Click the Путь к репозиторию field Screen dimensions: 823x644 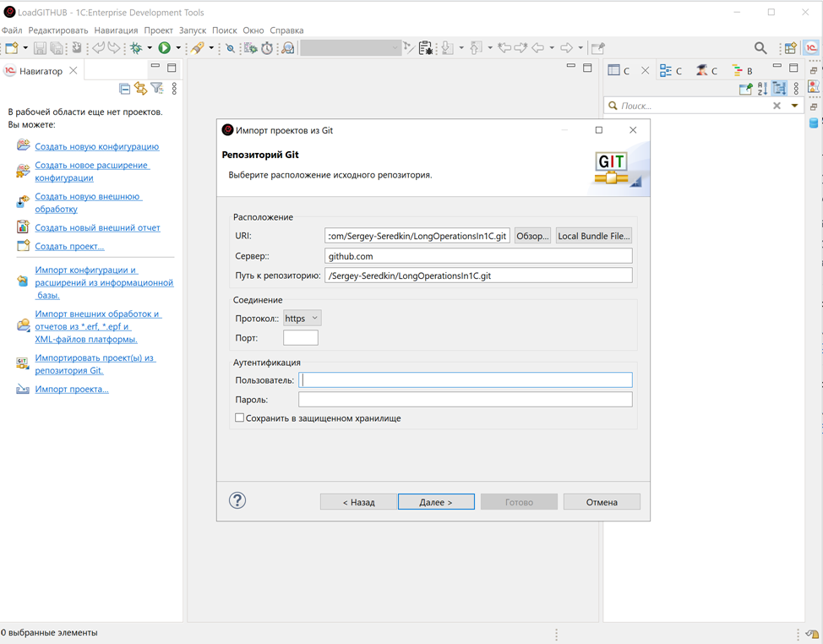pyautogui.click(x=479, y=275)
